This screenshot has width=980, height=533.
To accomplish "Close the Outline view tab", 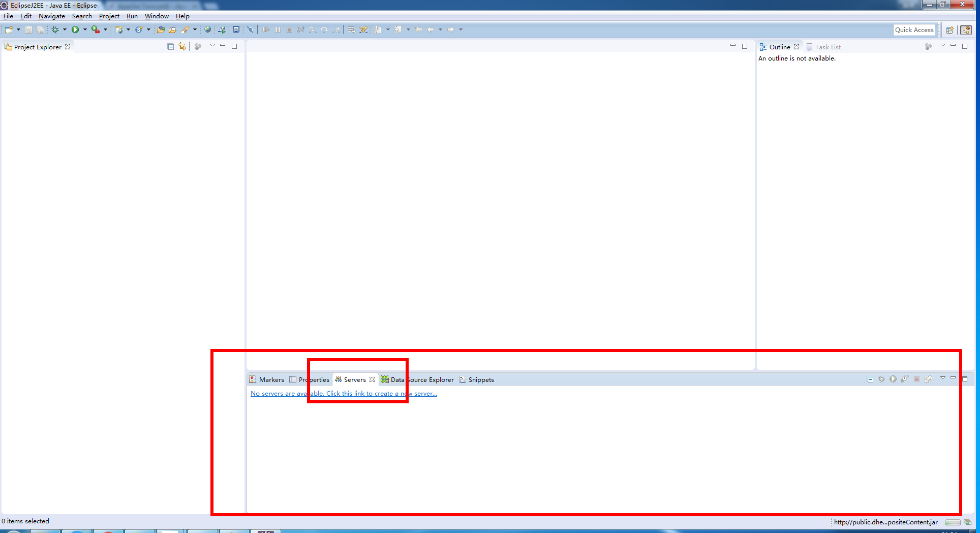I will tap(797, 47).
